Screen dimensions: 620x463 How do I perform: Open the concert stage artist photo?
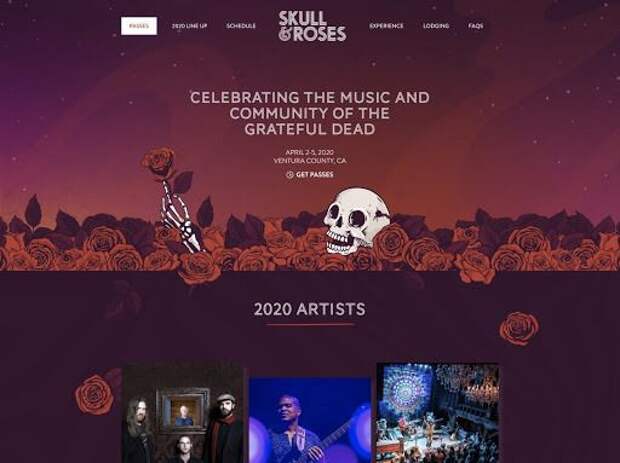click(437, 413)
